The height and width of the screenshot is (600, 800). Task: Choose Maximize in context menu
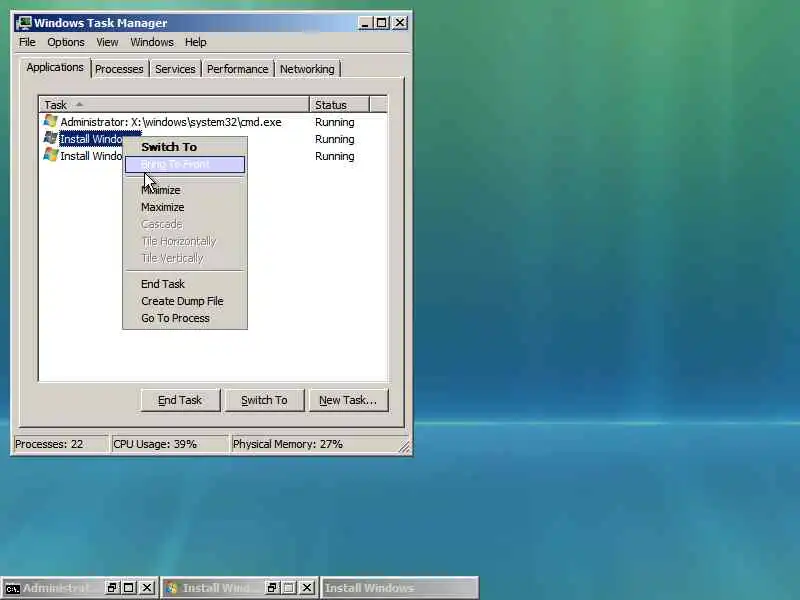click(x=185, y=207)
